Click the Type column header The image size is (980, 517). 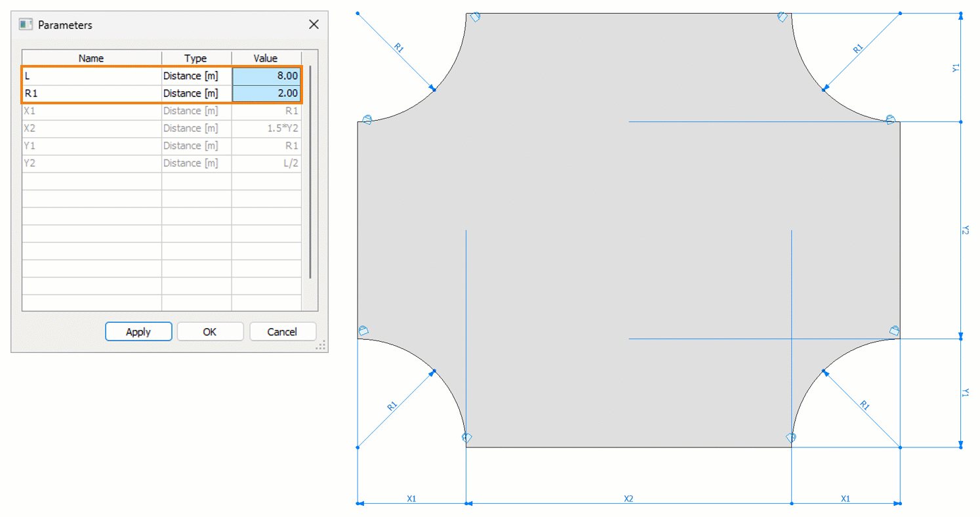195,58
